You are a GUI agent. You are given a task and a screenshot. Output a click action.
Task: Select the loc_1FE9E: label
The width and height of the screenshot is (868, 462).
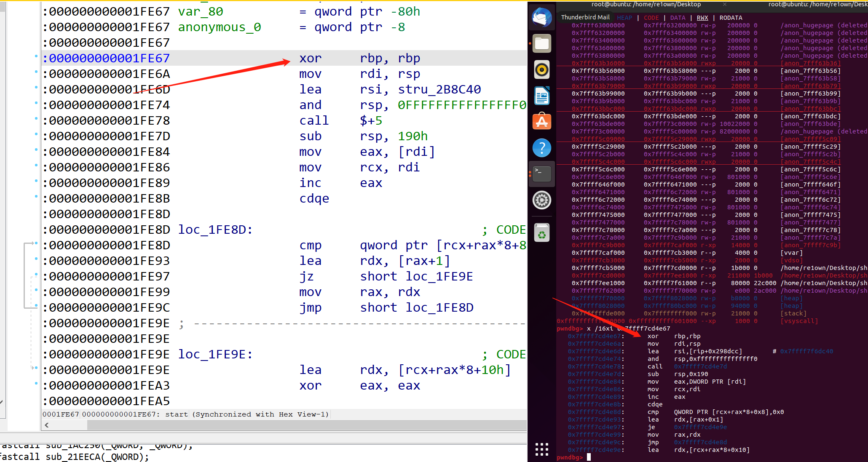click(x=215, y=354)
